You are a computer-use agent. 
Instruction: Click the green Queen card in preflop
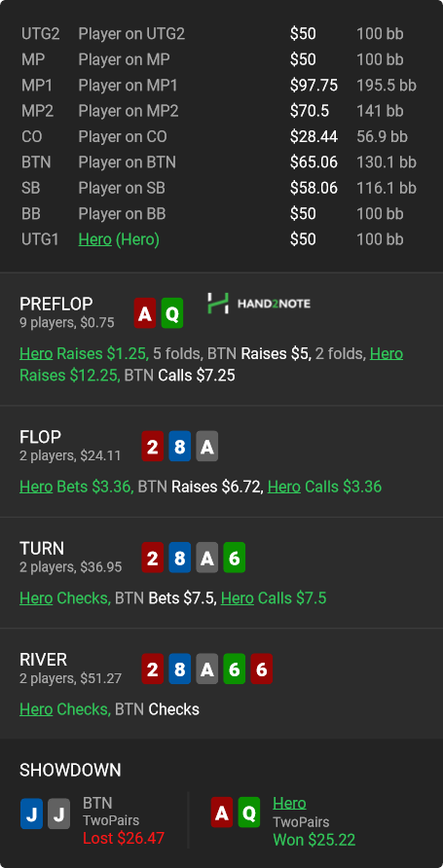pos(172,313)
